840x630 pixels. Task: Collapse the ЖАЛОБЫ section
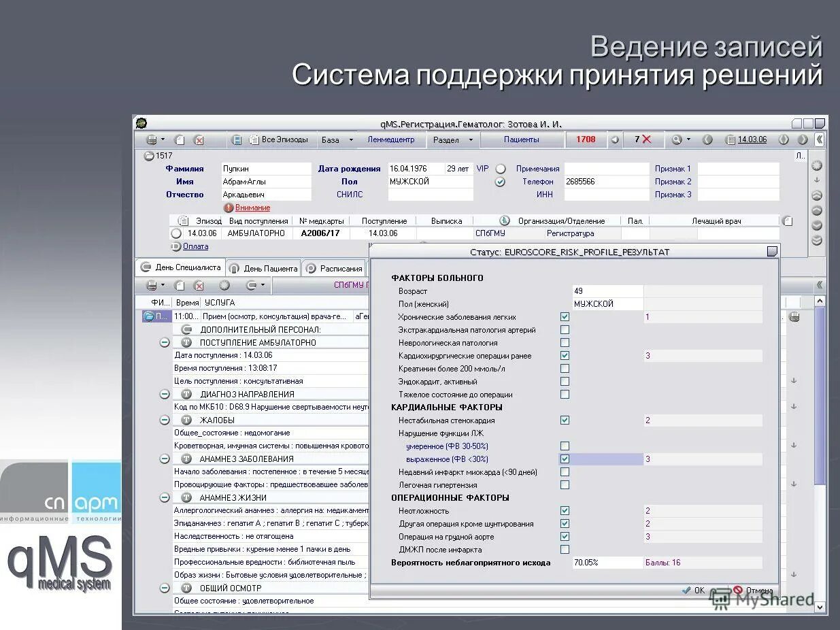coord(164,420)
